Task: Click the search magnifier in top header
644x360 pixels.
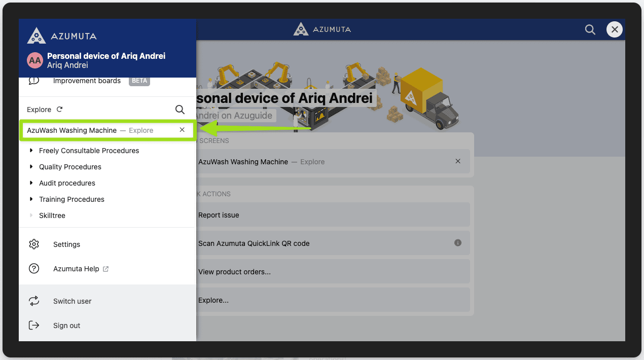Action: 590,30
